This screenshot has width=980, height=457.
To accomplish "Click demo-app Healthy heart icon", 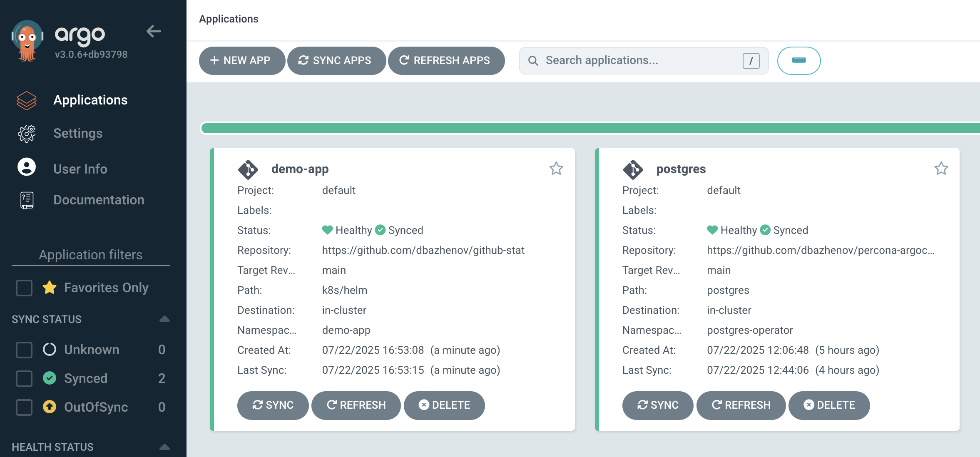I will [327, 230].
